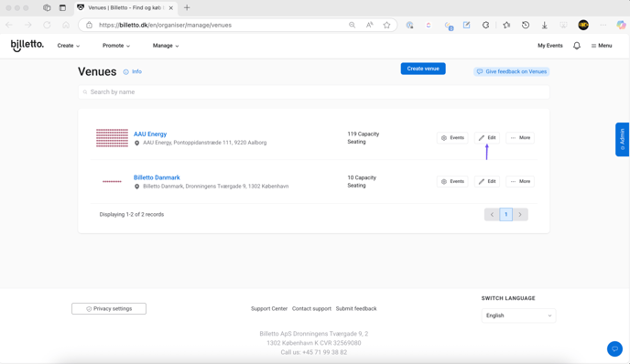
Task: Open the blue chat support bubble
Action: coord(614,348)
